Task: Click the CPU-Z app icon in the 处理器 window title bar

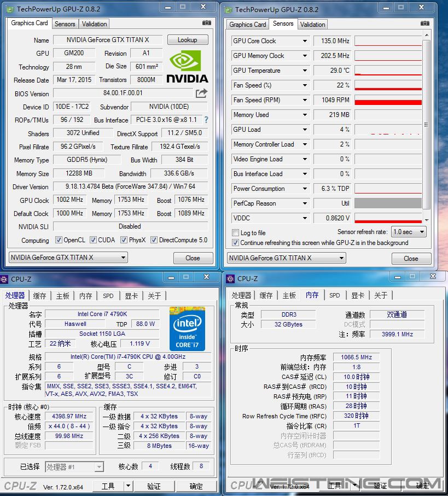Action: click(x=4, y=279)
